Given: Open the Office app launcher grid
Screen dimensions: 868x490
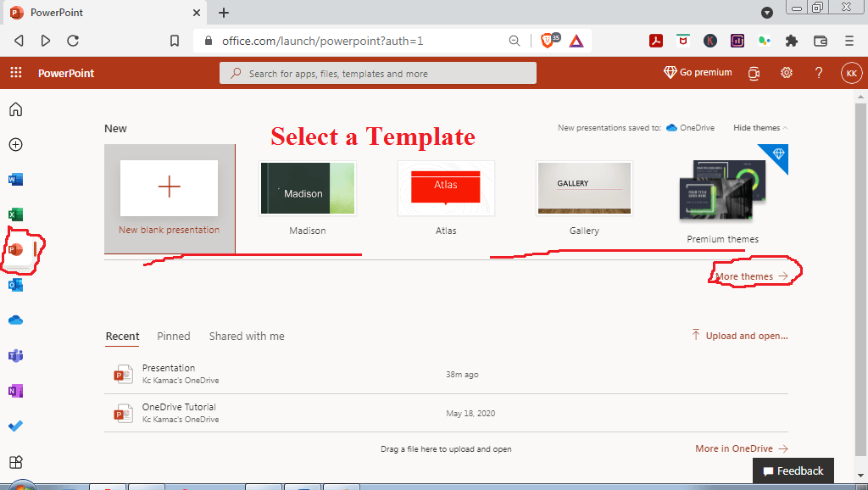Looking at the screenshot, I should click(16, 73).
